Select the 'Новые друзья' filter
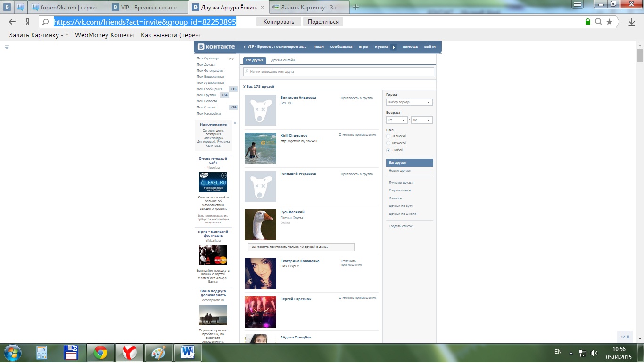The image size is (644, 363). pyautogui.click(x=400, y=171)
